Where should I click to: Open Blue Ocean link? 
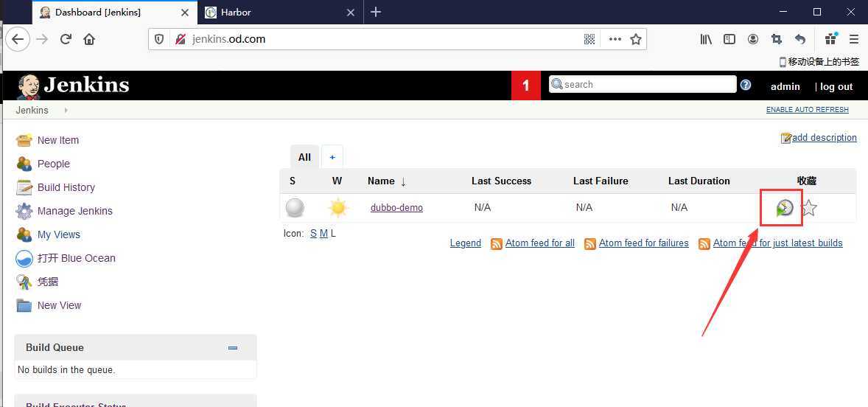(77, 258)
